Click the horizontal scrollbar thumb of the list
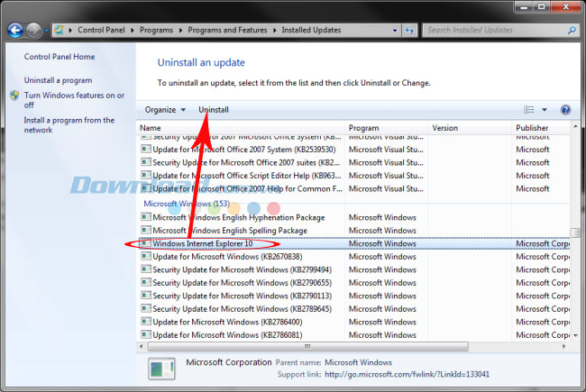 pos(308,347)
